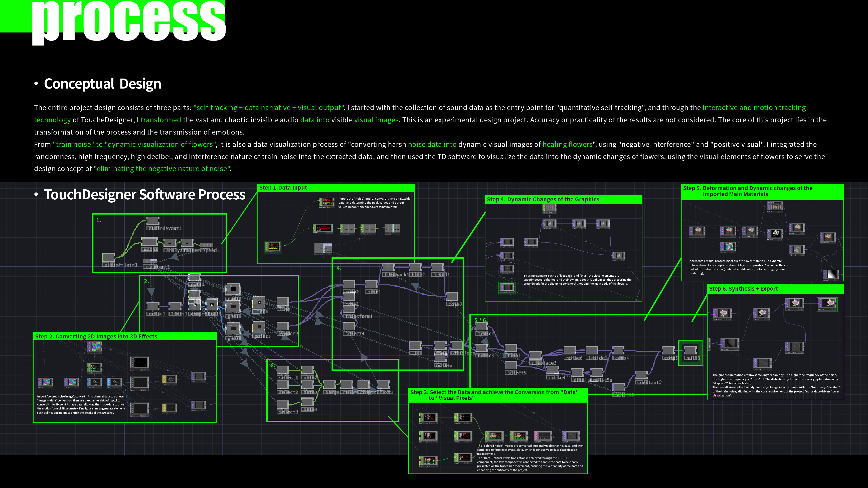Click the math1 red waveform node in Step 1 panel
This screenshot has height=488, width=868.
(x=322, y=229)
